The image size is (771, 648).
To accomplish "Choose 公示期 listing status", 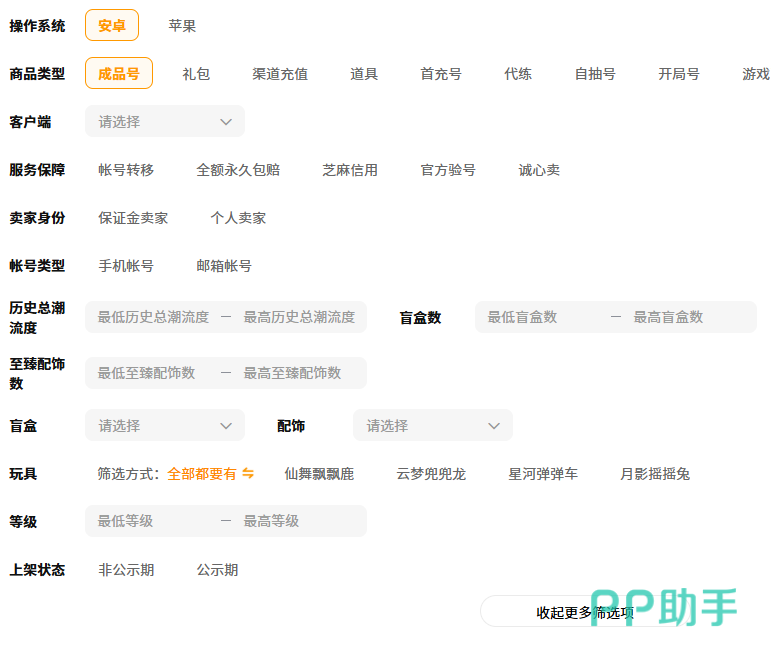I will [x=217, y=570].
